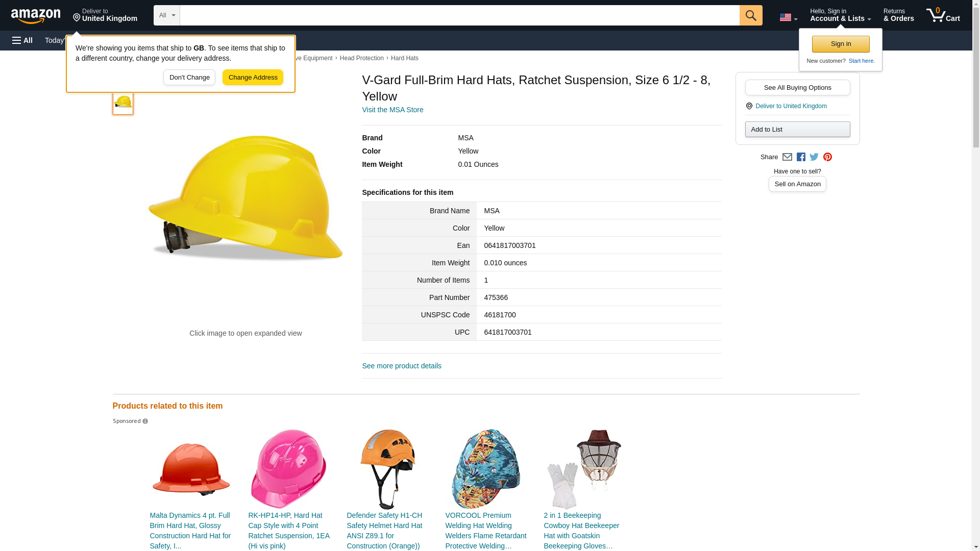Share product on Pinterest icon
This screenshot has width=980, height=551.
[x=827, y=157]
